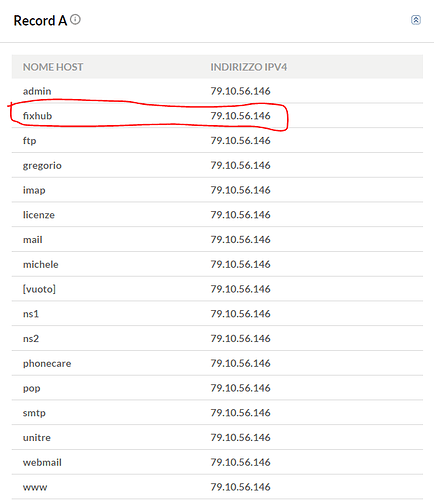This screenshot has width=434, height=500.
Task: Click the ns1 nameserver record
Action: click(x=217, y=314)
